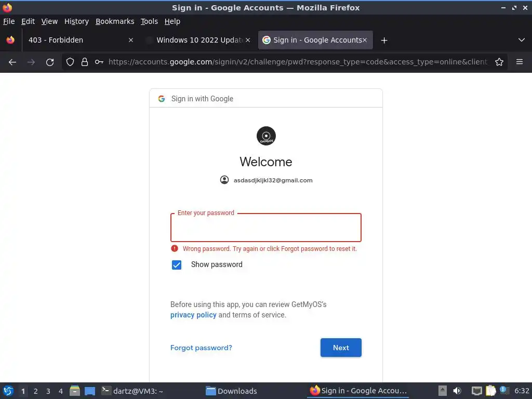
Task: Click the Sign in with Google header text
Action: coord(202,99)
